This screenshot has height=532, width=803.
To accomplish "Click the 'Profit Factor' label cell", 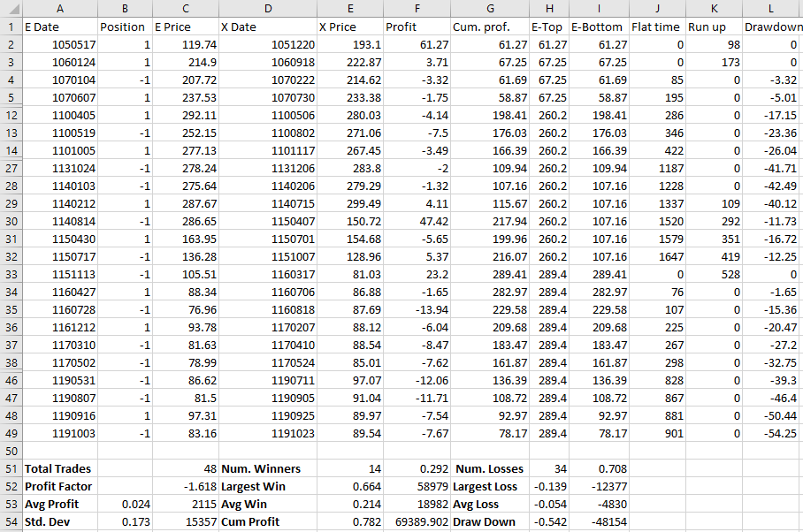I will pyautogui.click(x=59, y=487).
